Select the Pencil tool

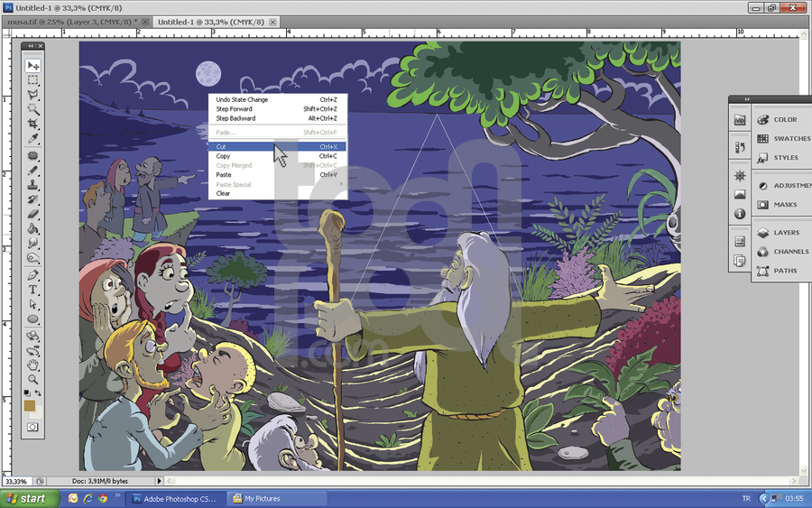(32, 171)
